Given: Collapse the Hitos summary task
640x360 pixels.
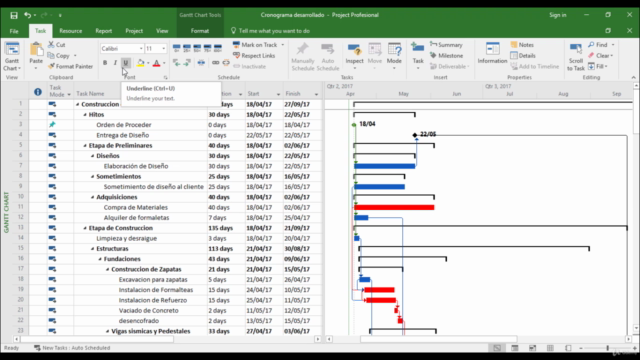Looking at the screenshot, I should coord(85,115).
